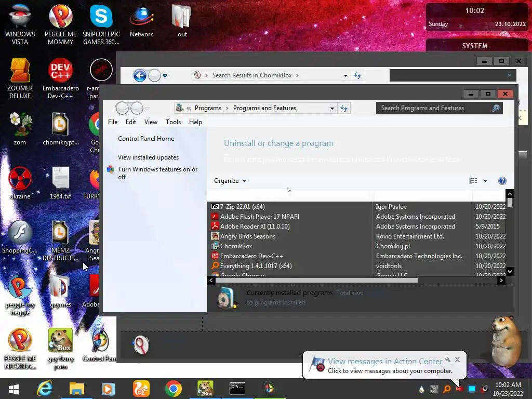
Task: Click Turn Windows features on or off
Action: (157, 173)
